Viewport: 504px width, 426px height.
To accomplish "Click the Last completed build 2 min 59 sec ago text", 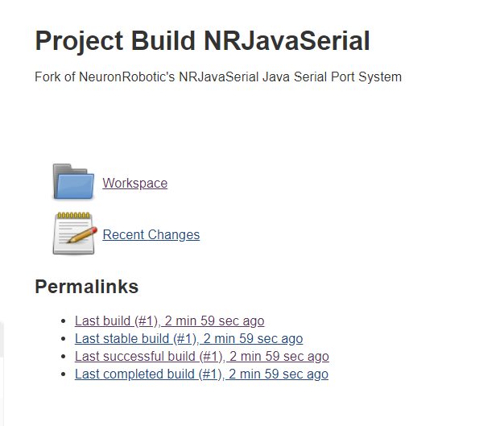I will (279, 374).
